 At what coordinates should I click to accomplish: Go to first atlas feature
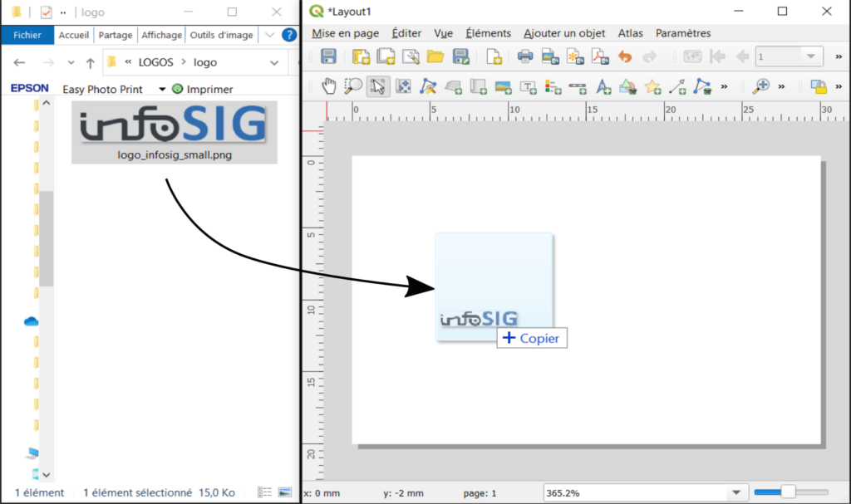tap(717, 56)
